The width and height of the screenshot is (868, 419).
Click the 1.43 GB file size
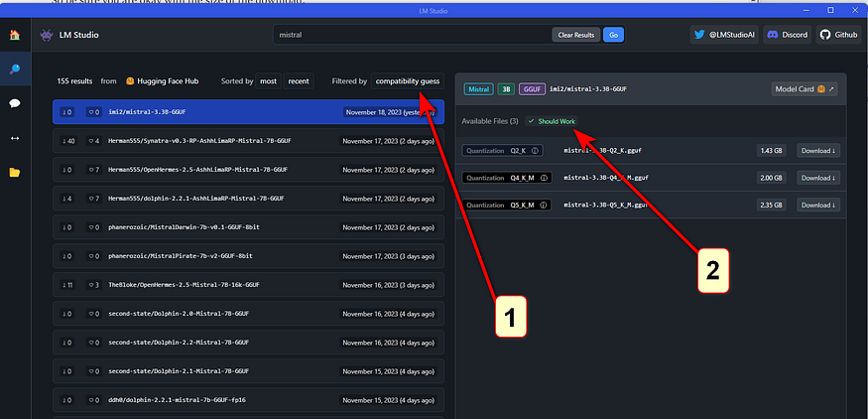click(x=771, y=151)
